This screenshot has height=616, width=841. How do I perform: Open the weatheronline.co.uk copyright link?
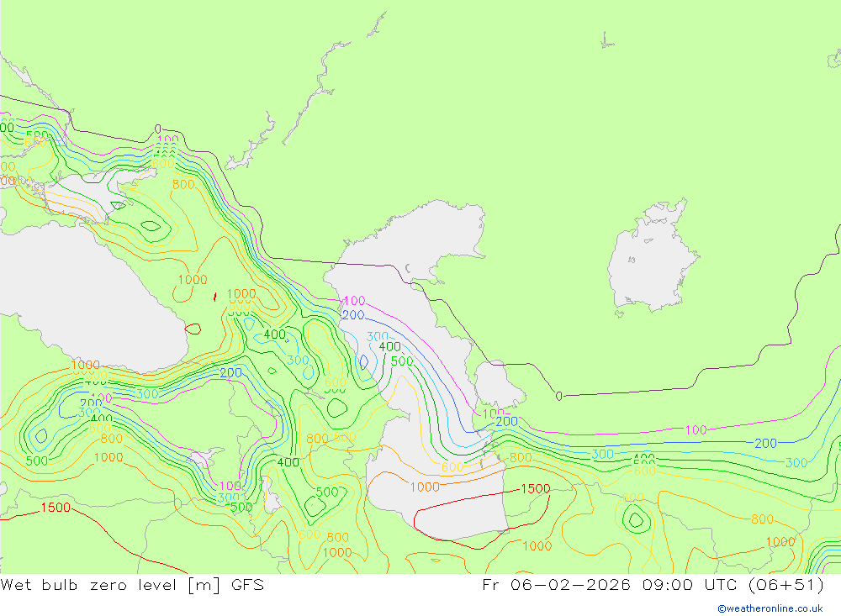(x=770, y=608)
